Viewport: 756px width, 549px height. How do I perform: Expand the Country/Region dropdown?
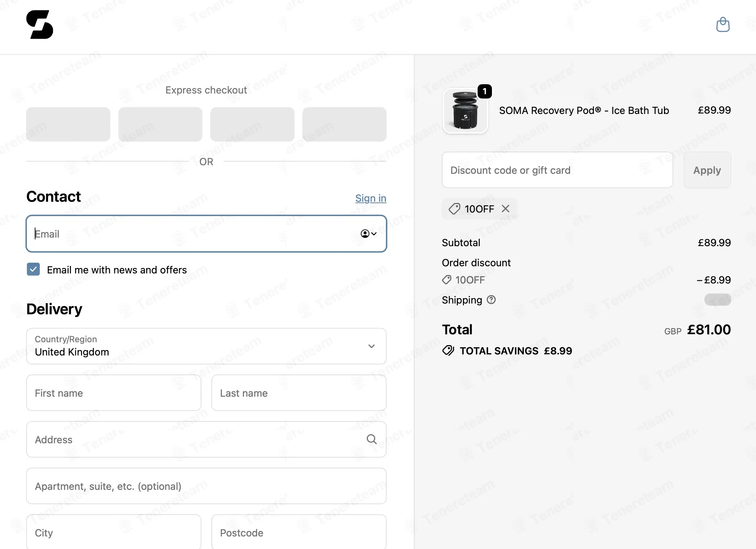pyautogui.click(x=206, y=346)
